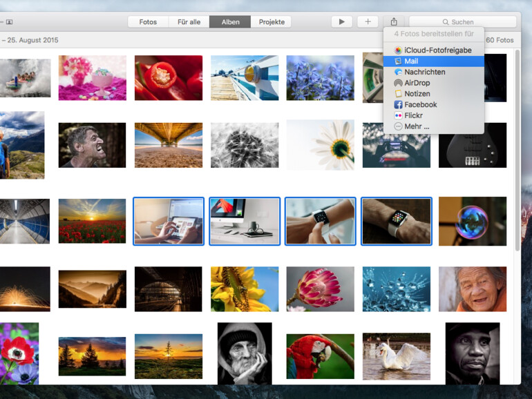The width and height of the screenshot is (532, 399).
Task: Upload photos to Flickr
Action: 413,115
